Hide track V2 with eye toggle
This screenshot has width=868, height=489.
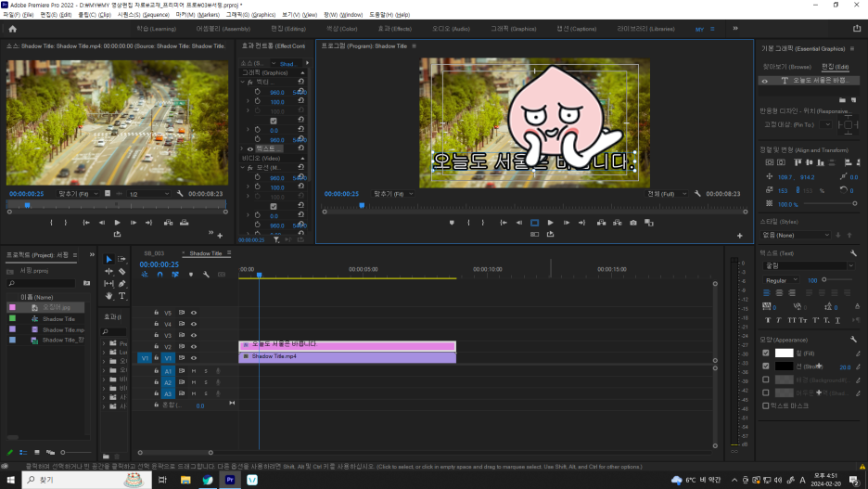point(193,347)
